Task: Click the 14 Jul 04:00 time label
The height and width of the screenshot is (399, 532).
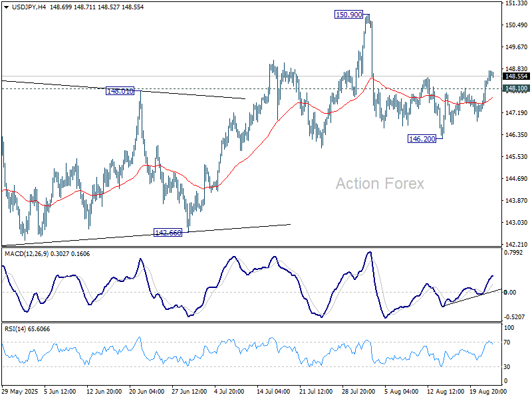Action: click(273, 391)
